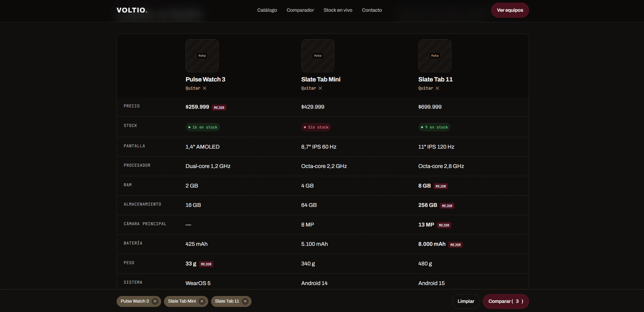The width and height of the screenshot is (644, 312).
Task: Click the Sin stock badge
Action: tap(316, 127)
